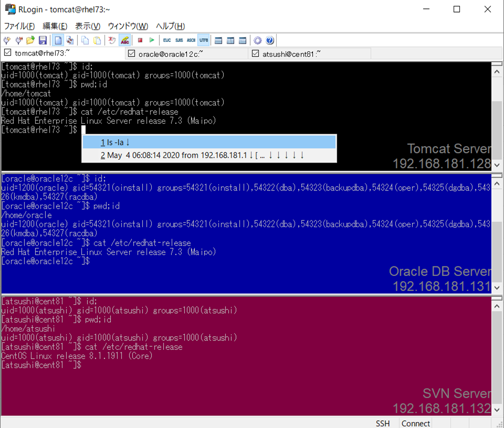Click the paste clipboard icon

[x=97, y=40]
